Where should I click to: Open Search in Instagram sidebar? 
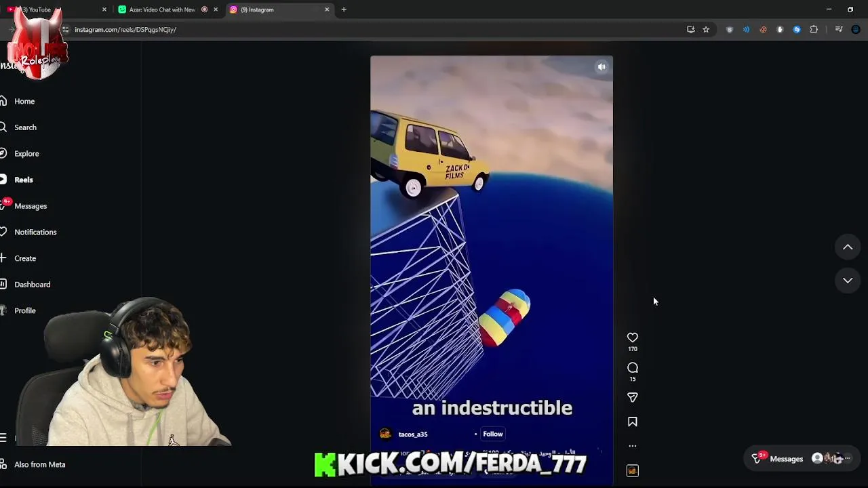pos(25,127)
